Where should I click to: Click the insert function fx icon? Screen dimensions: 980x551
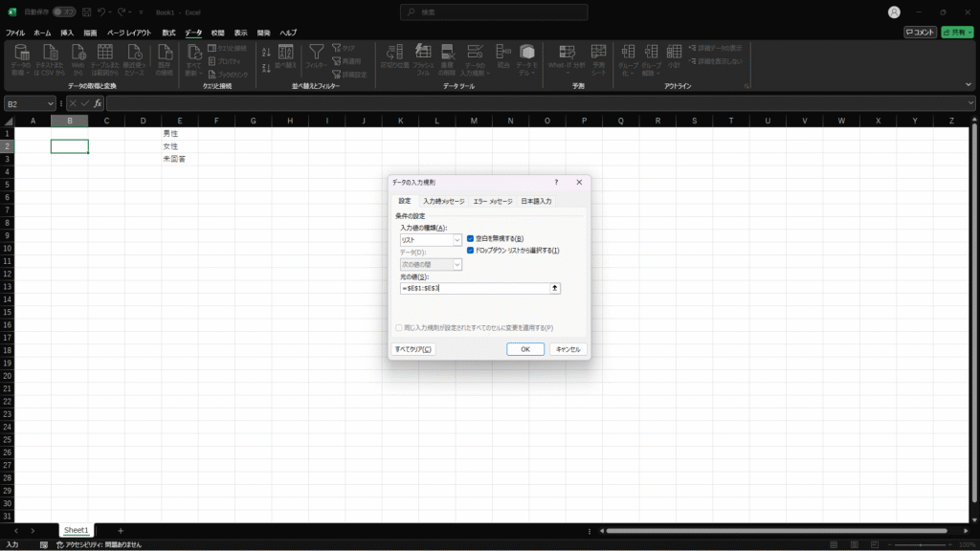coord(98,103)
